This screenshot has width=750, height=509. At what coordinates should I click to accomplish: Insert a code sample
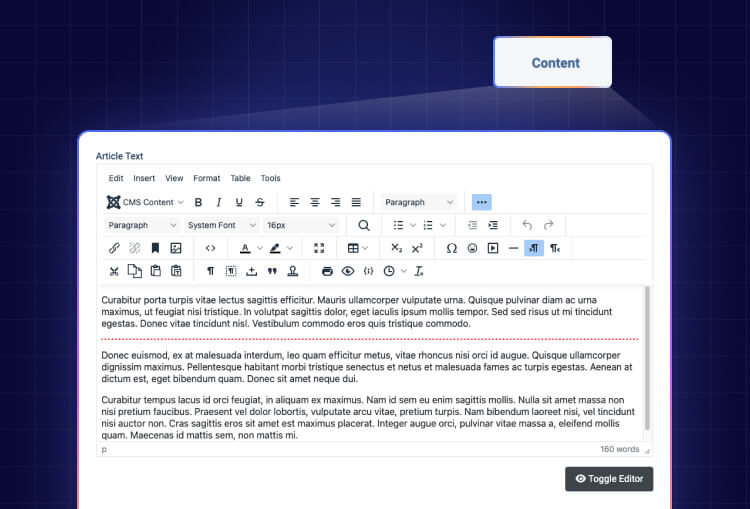pyautogui.click(x=368, y=271)
